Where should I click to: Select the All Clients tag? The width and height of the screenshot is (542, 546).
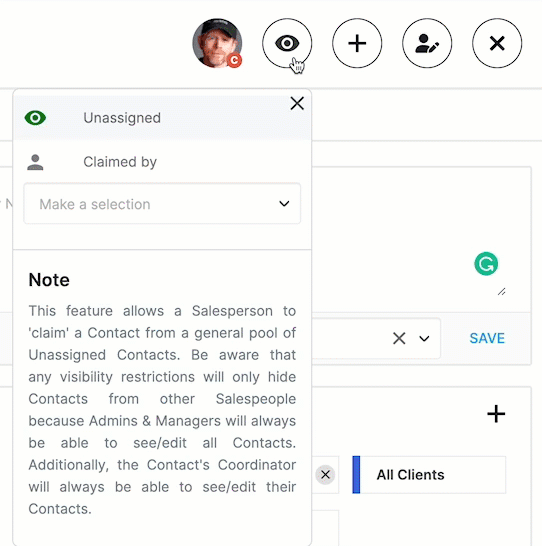point(429,475)
